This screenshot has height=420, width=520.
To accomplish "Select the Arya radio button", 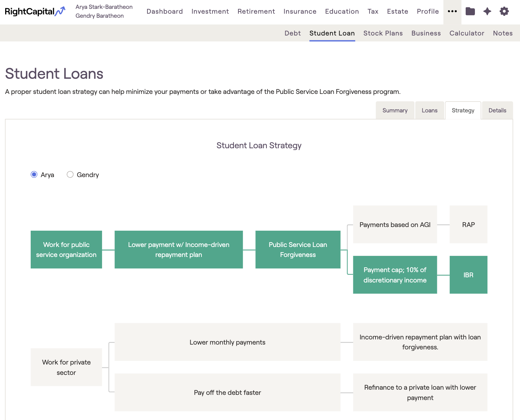I will [34, 175].
